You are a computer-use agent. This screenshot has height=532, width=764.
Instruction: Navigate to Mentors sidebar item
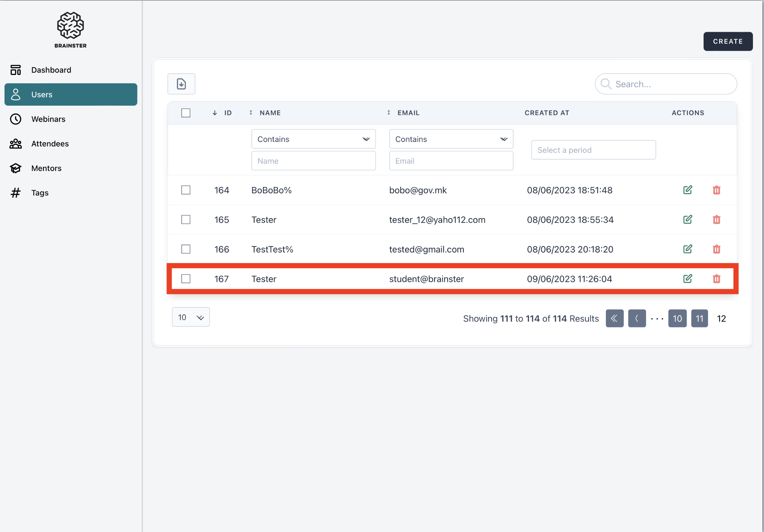click(x=46, y=168)
